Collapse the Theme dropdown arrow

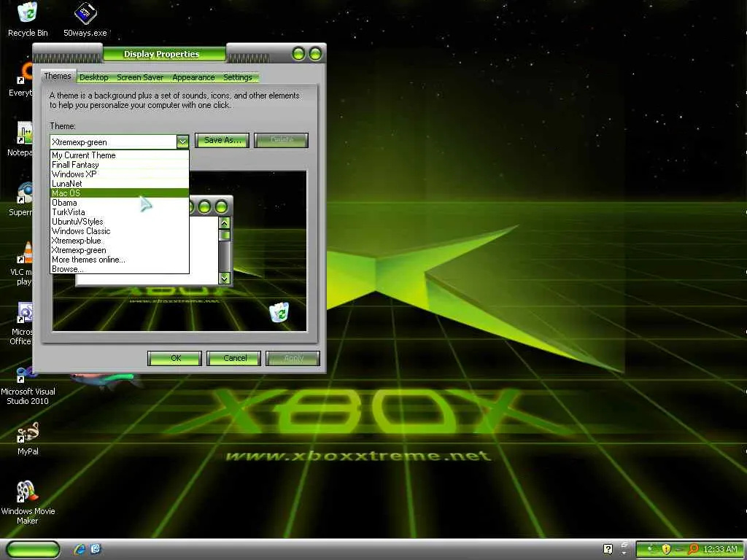(182, 141)
